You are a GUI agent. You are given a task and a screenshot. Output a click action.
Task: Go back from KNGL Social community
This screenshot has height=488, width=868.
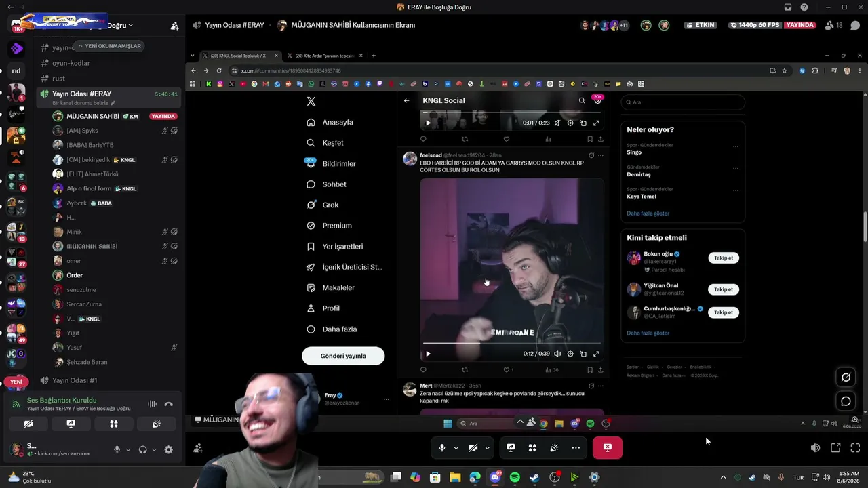[x=407, y=100]
